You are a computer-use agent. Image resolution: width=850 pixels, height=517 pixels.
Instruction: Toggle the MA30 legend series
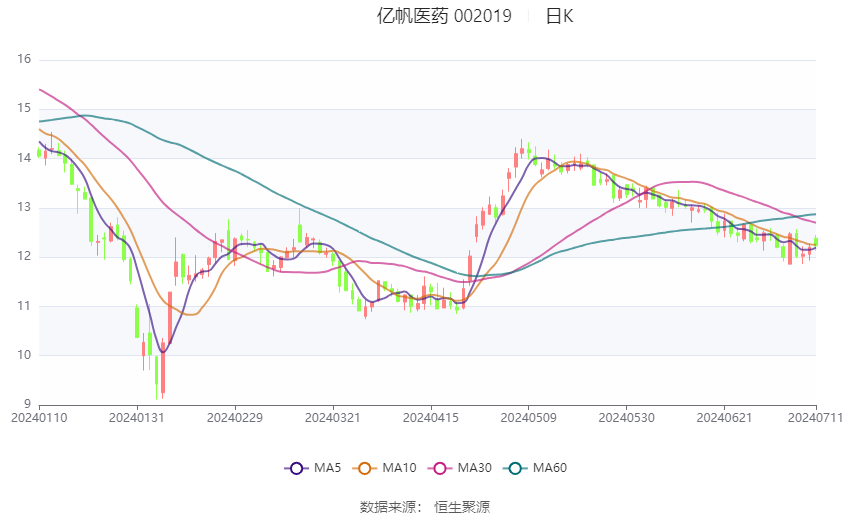click(460, 468)
